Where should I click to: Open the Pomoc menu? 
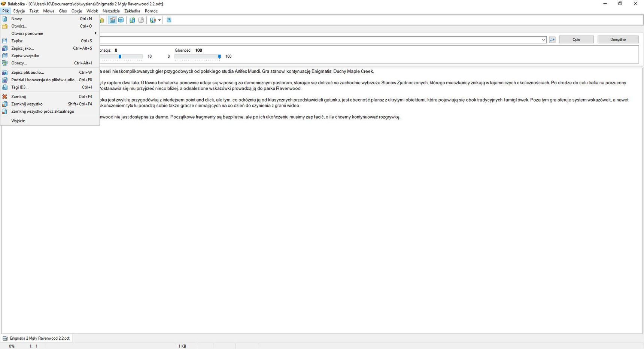pyautogui.click(x=151, y=11)
